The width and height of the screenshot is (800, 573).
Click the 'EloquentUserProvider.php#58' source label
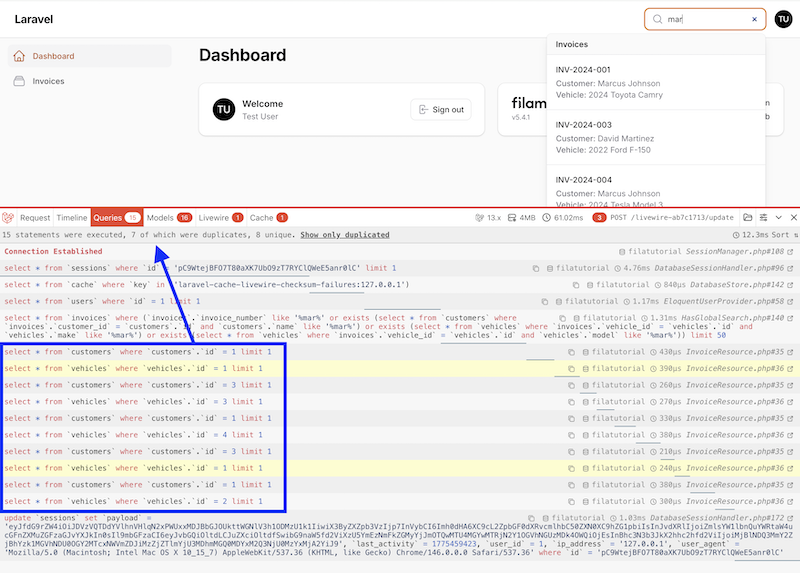(723, 302)
